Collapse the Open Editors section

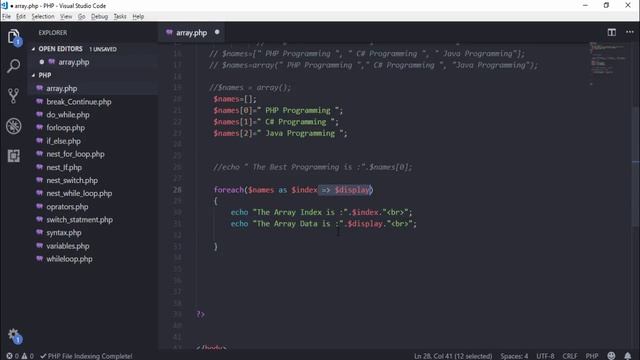60,49
